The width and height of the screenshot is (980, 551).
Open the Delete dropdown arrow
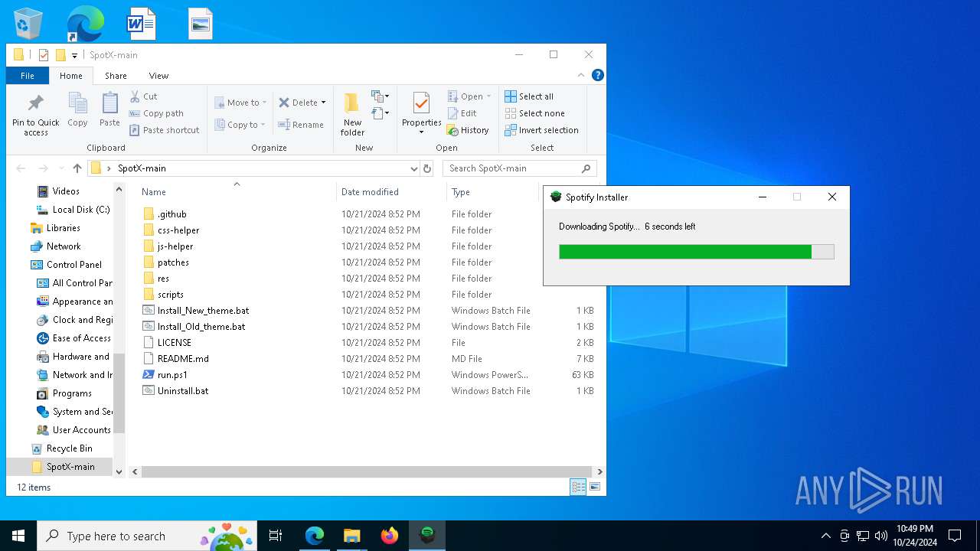click(x=323, y=103)
